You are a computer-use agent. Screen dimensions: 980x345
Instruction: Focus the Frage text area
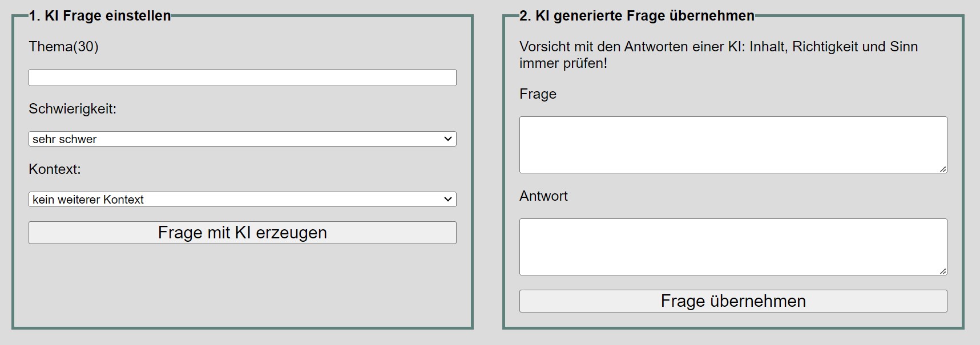732,145
